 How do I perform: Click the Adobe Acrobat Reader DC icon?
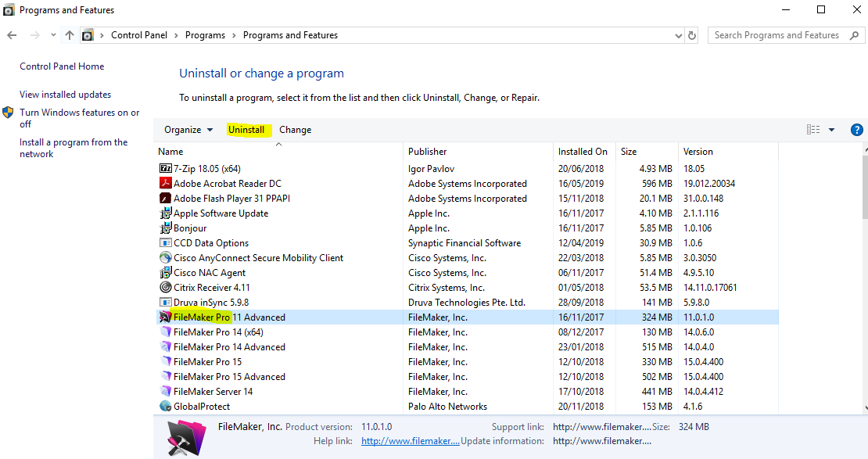(166, 183)
